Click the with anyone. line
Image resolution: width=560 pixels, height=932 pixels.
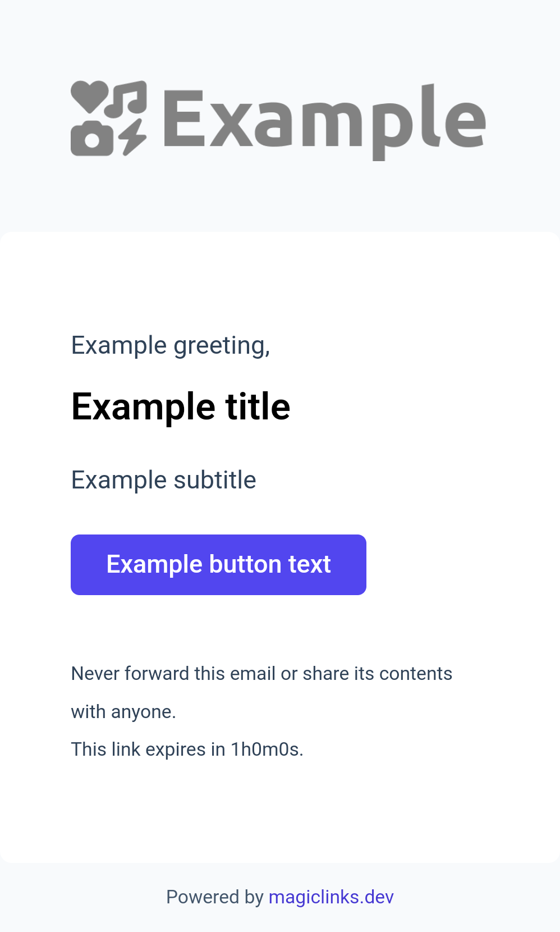tap(123, 712)
